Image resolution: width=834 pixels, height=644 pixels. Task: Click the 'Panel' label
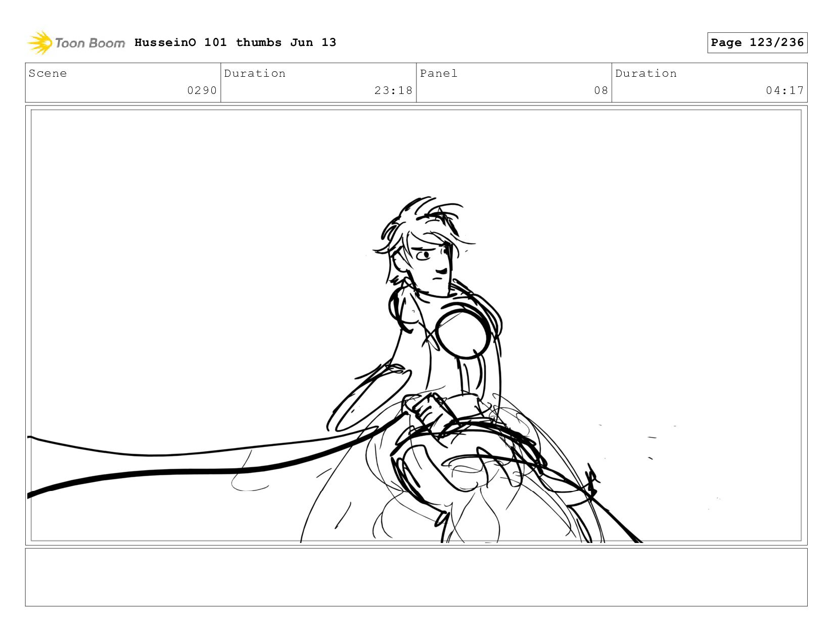439,73
